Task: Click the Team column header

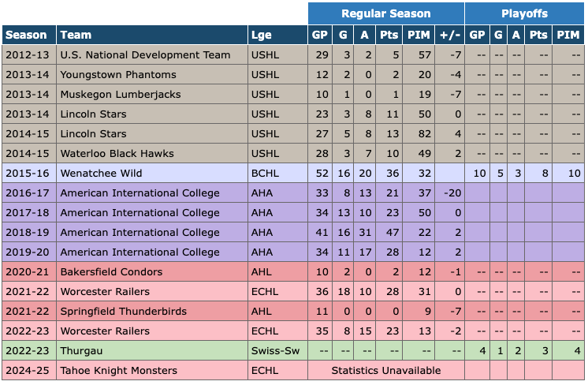Action: point(75,35)
